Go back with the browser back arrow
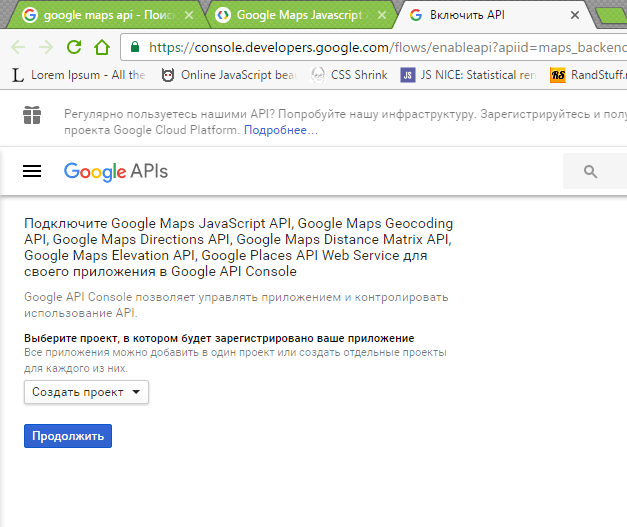Viewport: 627px width, 527px height. pos(18,47)
